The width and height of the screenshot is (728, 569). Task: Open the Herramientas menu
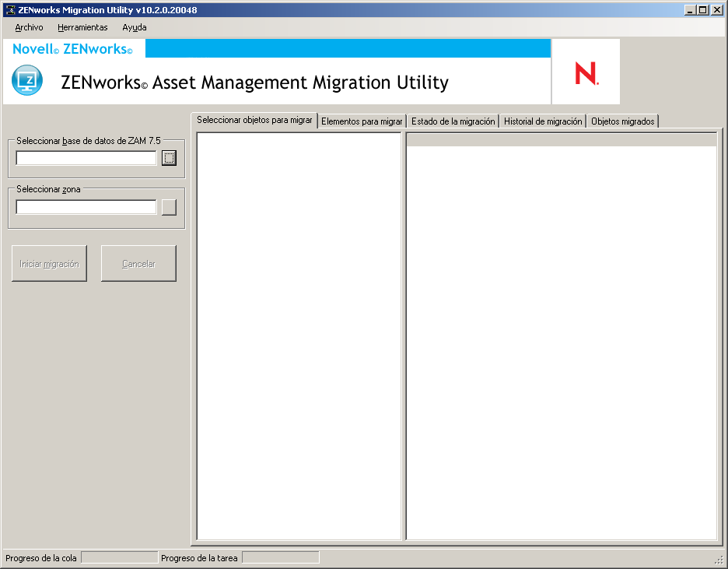82,27
